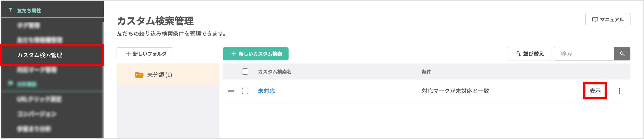Open the 未対応 custom search link

pyautogui.click(x=266, y=91)
